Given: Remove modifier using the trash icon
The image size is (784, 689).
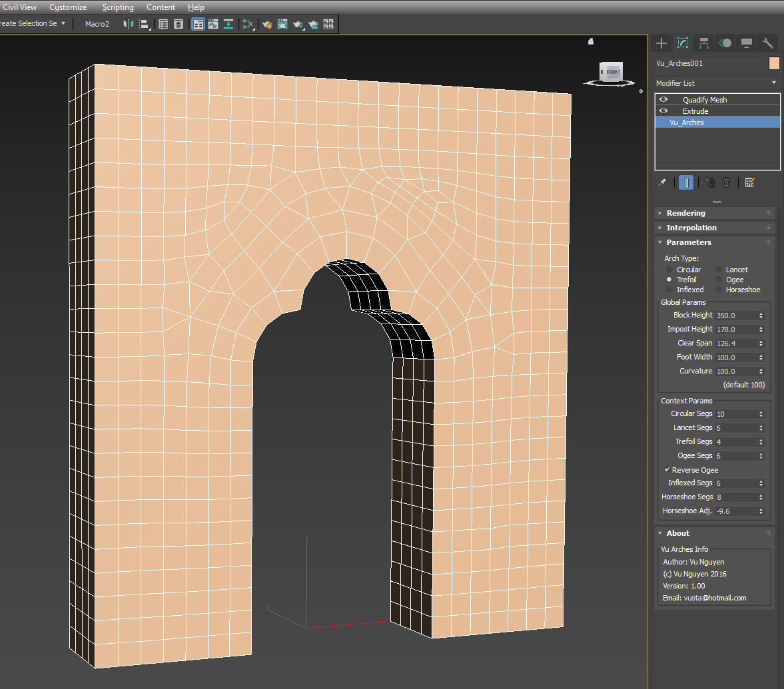Looking at the screenshot, I should [x=727, y=182].
